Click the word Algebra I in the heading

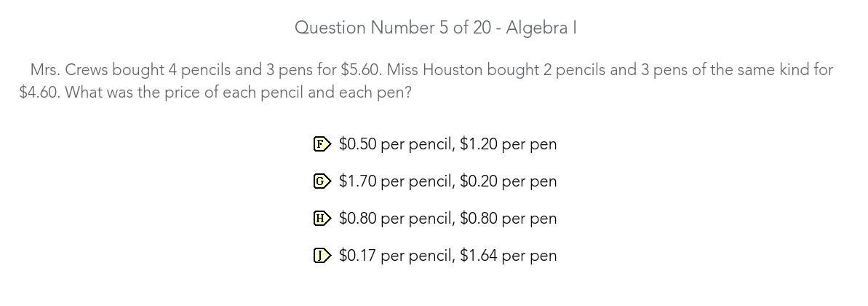541,28
